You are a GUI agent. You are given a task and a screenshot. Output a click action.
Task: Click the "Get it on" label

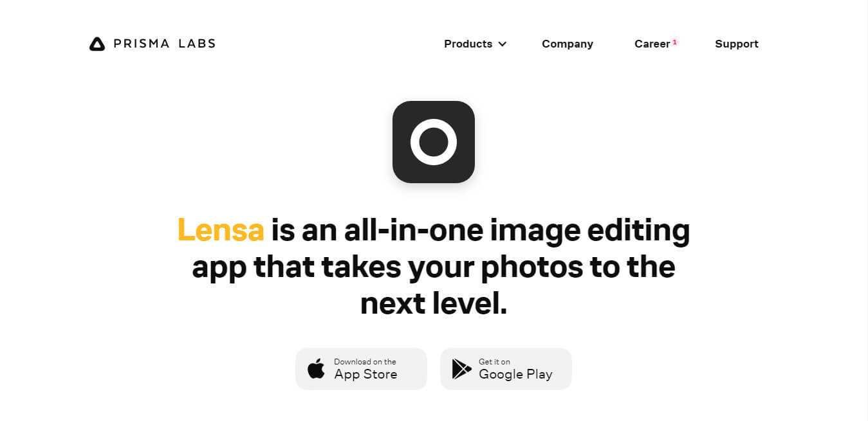[x=494, y=362]
